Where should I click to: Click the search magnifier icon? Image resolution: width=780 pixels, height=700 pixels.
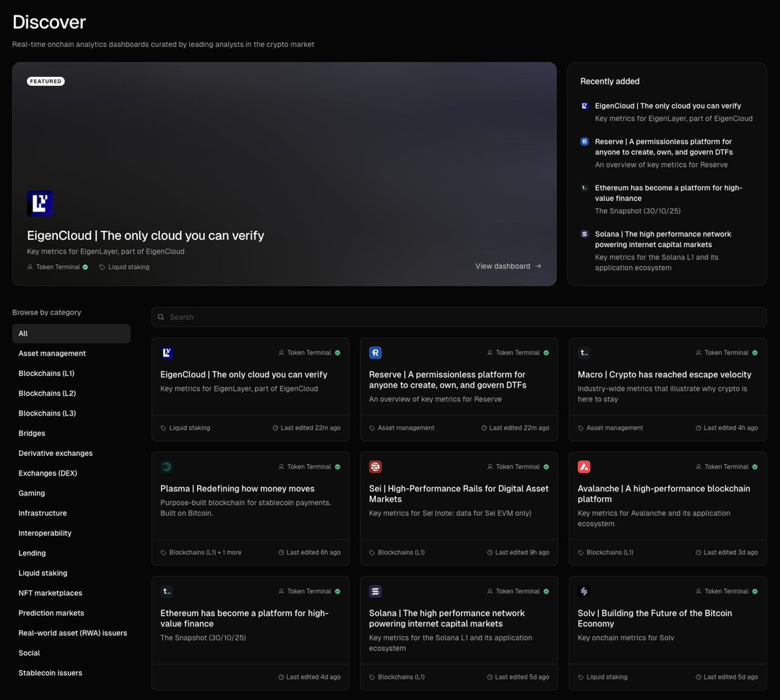[161, 317]
